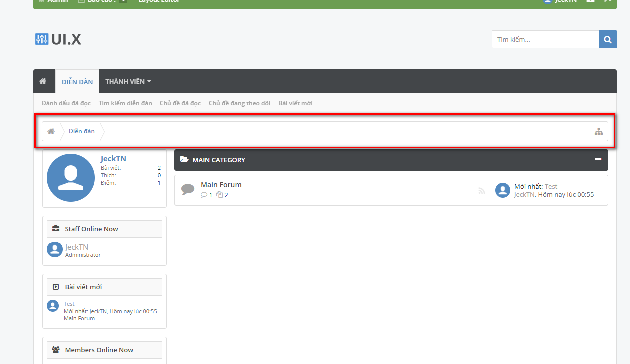This screenshot has width=630, height=364.
Task: Click JeckTN in Main Forum latest post
Action: [x=524, y=195]
